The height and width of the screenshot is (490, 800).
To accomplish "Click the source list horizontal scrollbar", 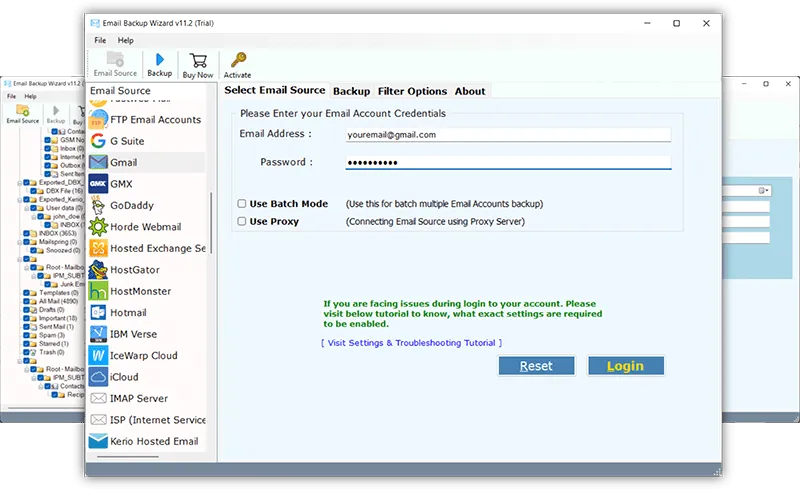I will [128, 456].
